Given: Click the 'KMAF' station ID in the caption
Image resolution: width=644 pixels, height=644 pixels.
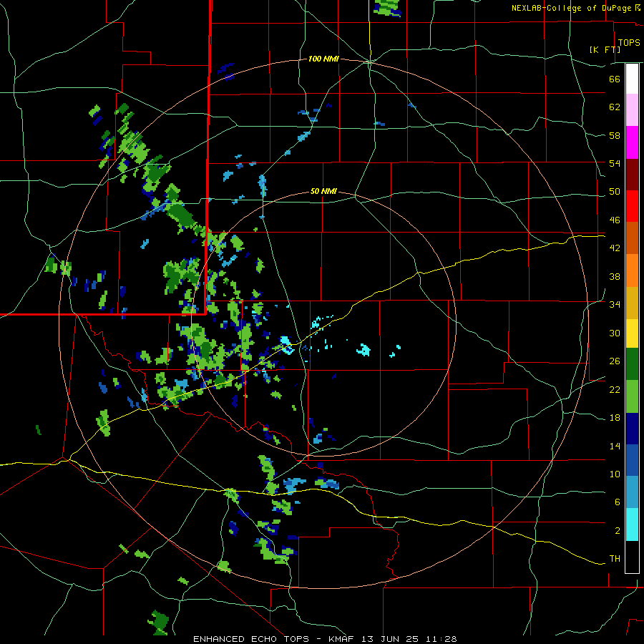Looking at the screenshot, I should click(x=343, y=639).
